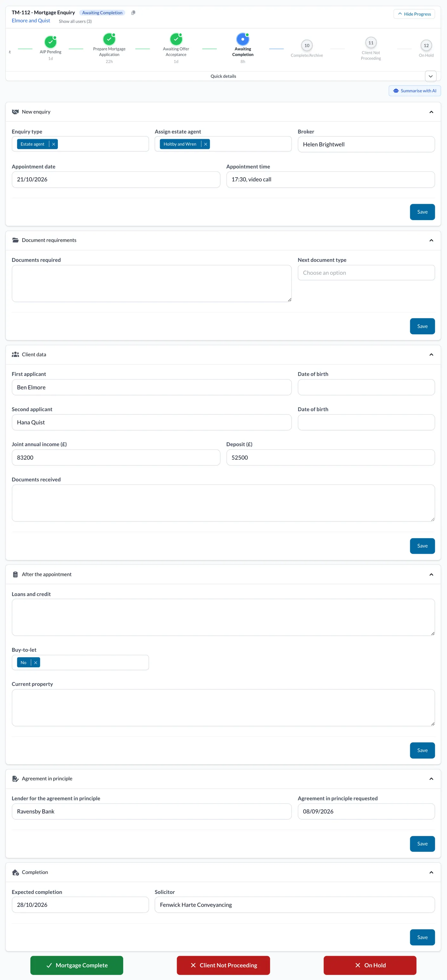
Task: Click First applicant Date of birth field
Action: click(x=366, y=387)
